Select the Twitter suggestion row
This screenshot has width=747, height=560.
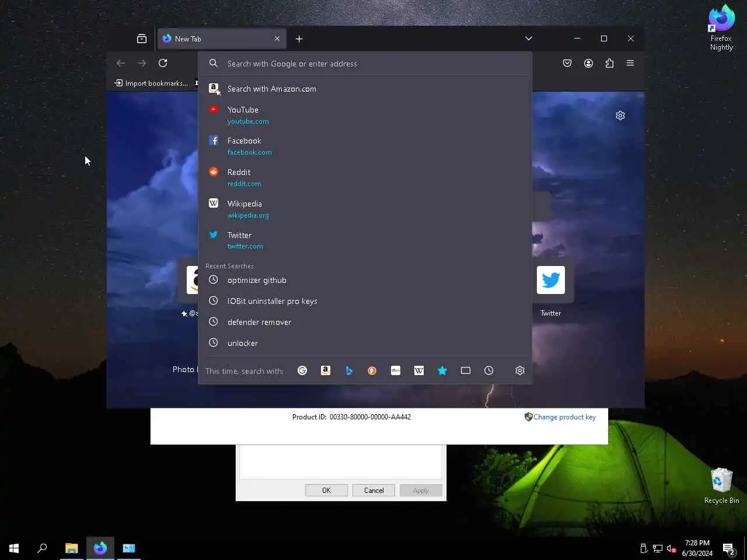pyautogui.click(x=365, y=240)
